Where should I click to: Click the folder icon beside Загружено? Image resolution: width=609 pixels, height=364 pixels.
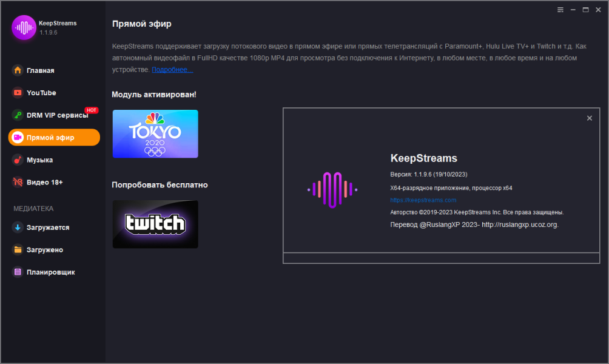[18, 250]
